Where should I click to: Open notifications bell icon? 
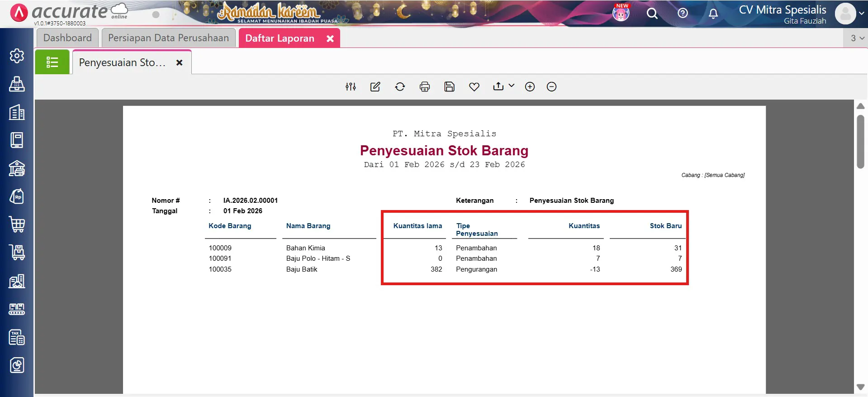[713, 14]
